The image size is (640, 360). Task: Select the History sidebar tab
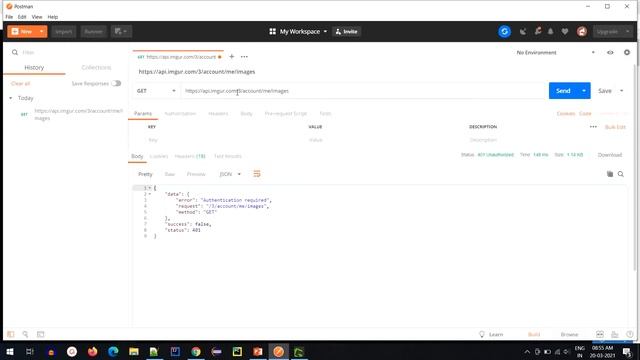point(34,67)
